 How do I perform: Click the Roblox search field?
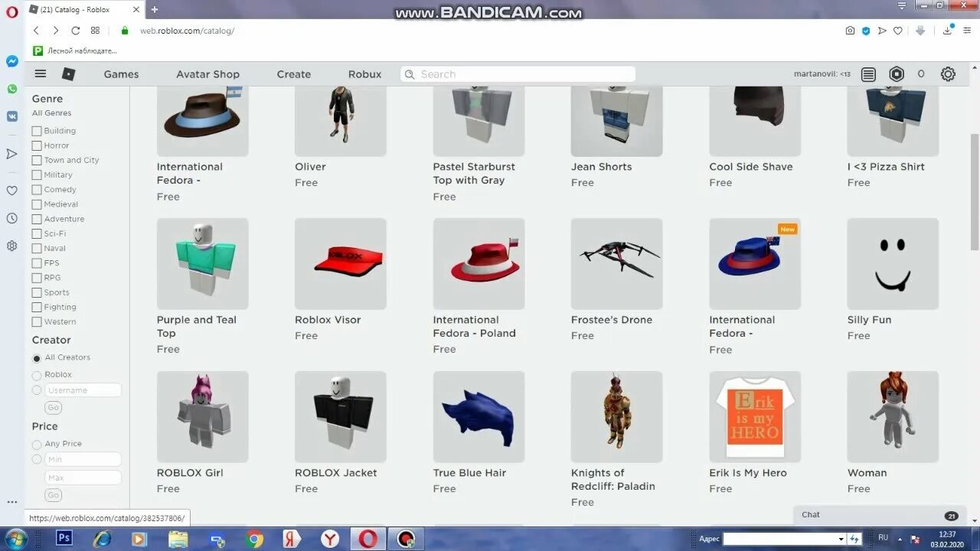coord(518,74)
